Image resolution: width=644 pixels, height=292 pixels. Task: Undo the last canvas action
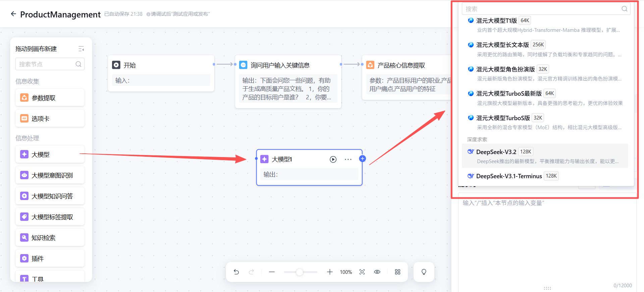coord(236,272)
